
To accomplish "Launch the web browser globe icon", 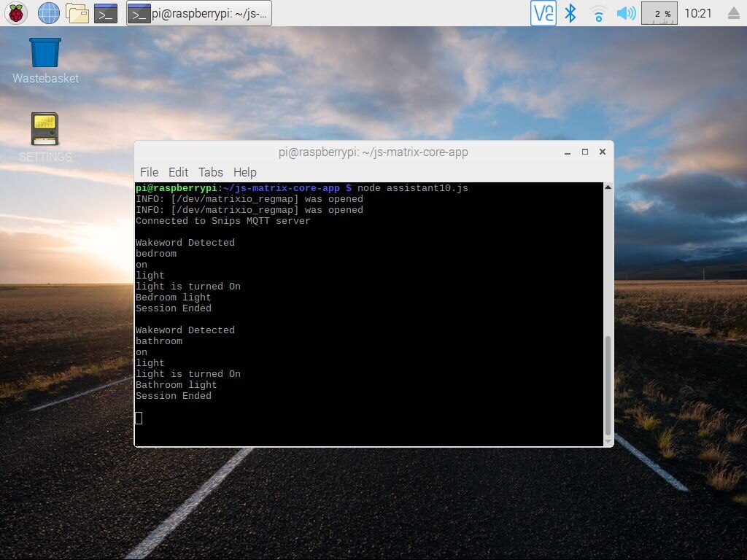I will 48,12.
